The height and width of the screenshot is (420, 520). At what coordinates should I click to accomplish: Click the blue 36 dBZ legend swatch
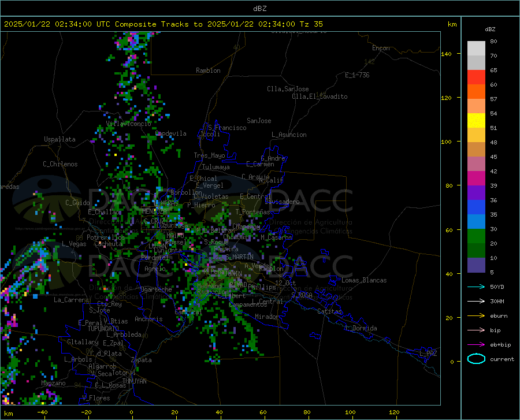pos(476,207)
